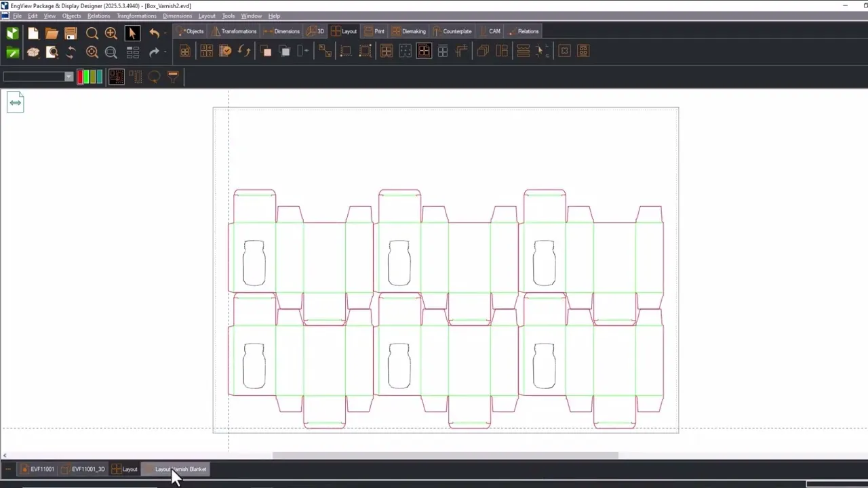Switch to the Dimensions toolbar tab
Viewport: 868px width, 488px height.
tap(281, 31)
